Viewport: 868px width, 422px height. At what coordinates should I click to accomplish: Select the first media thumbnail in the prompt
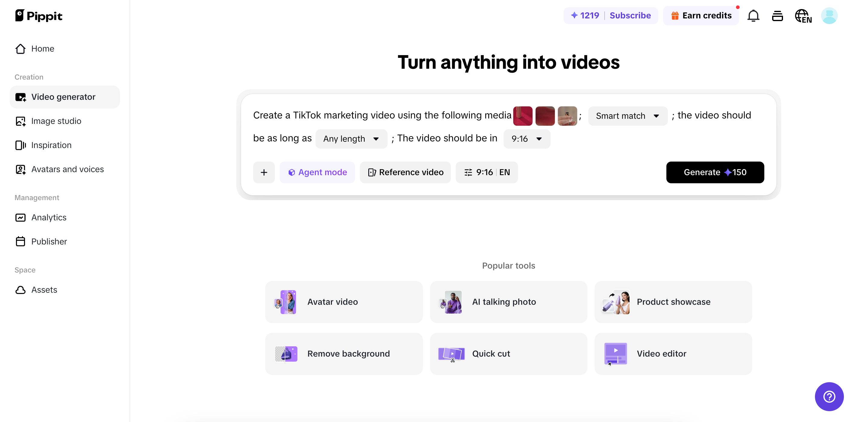pos(523,116)
